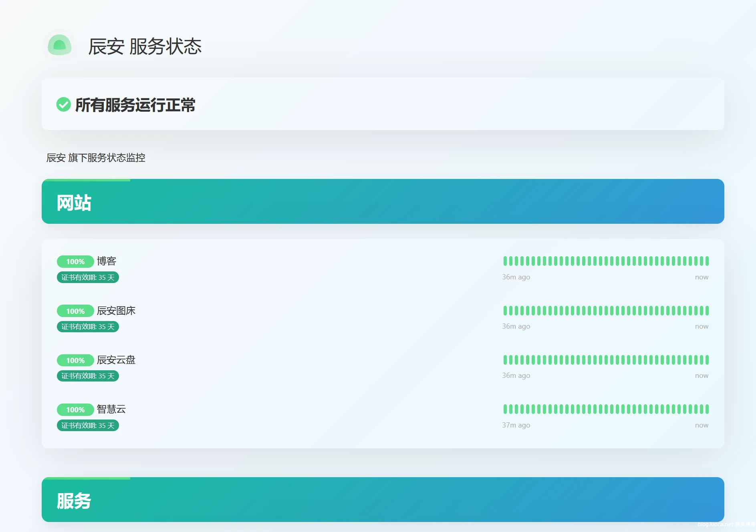Click 智慧云 certificate validity badge

click(x=88, y=426)
